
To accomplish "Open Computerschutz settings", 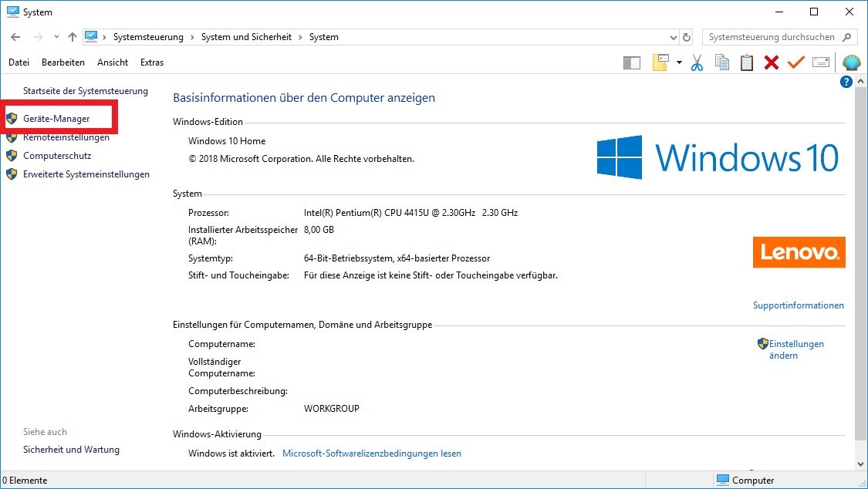I will point(57,156).
